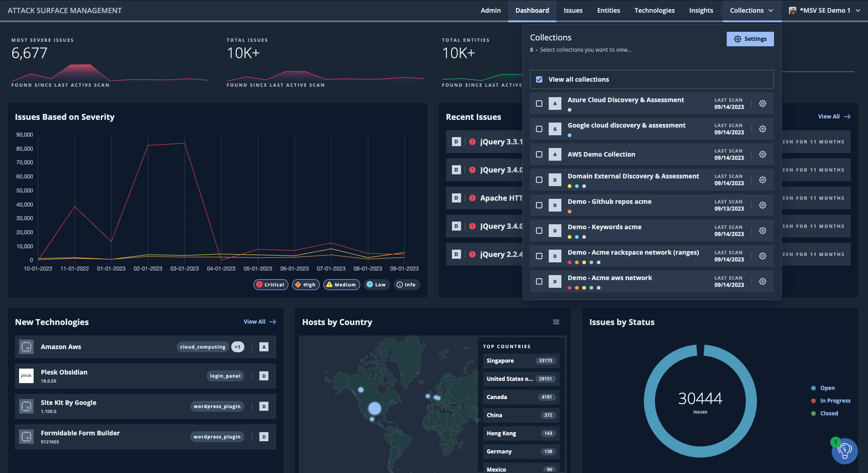868x473 pixels.
Task: Select Singapore in Top Countries list
Action: [521, 361]
